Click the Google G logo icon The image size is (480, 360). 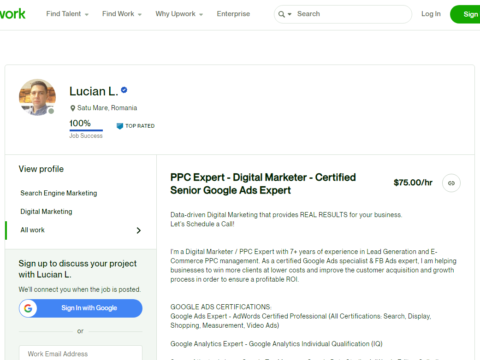click(x=28, y=308)
